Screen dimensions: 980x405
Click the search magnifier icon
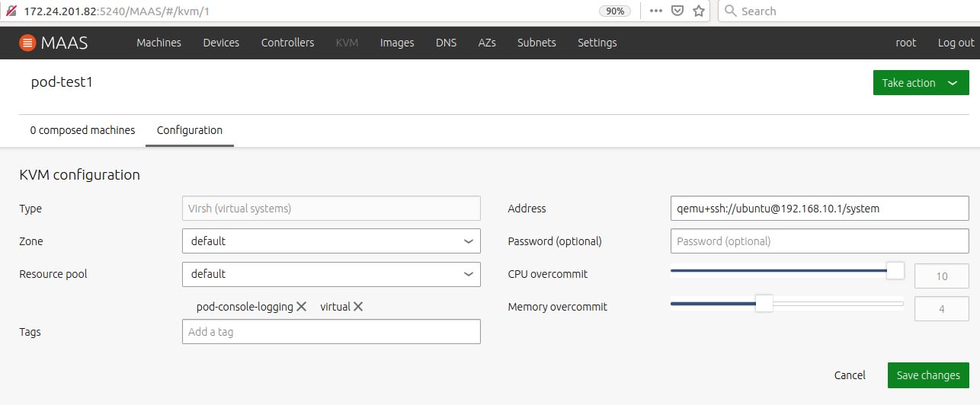[x=730, y=11]
